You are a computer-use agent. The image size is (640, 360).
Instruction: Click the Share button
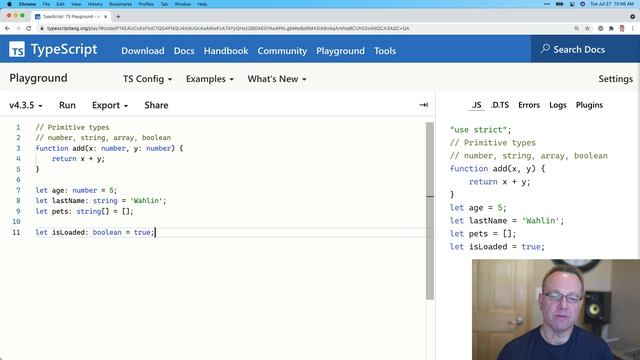pyautogui.click(x=156, y=105)
